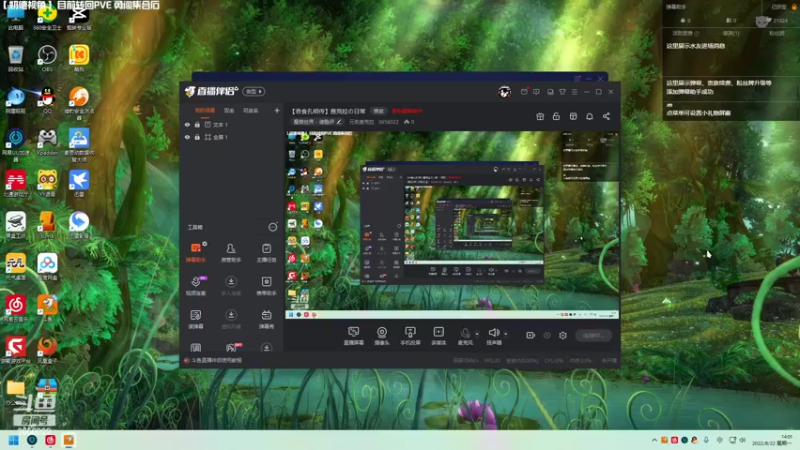
Task: Open the mail message icon in title bar
Action: pos(524,92)
